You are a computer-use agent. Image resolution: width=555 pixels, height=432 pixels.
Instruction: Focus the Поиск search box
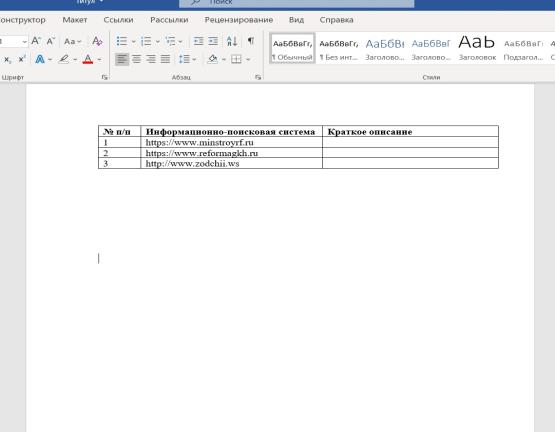297,3
